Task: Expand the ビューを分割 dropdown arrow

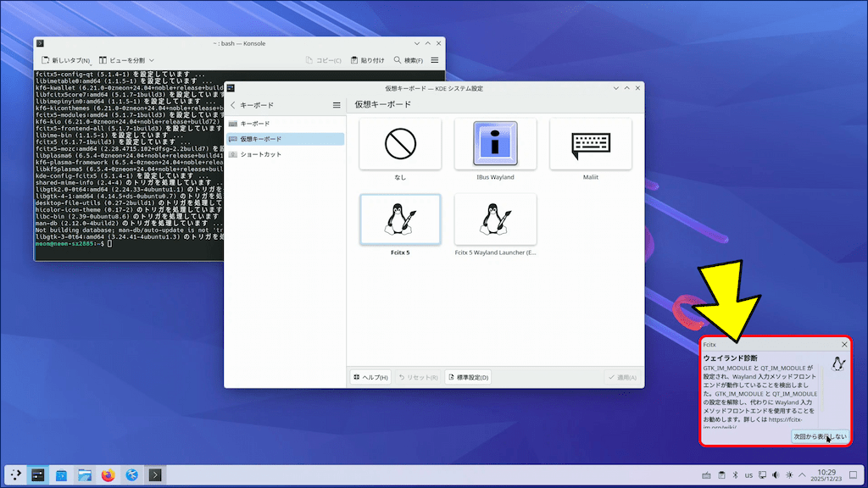Action: (x=152, y=60)
